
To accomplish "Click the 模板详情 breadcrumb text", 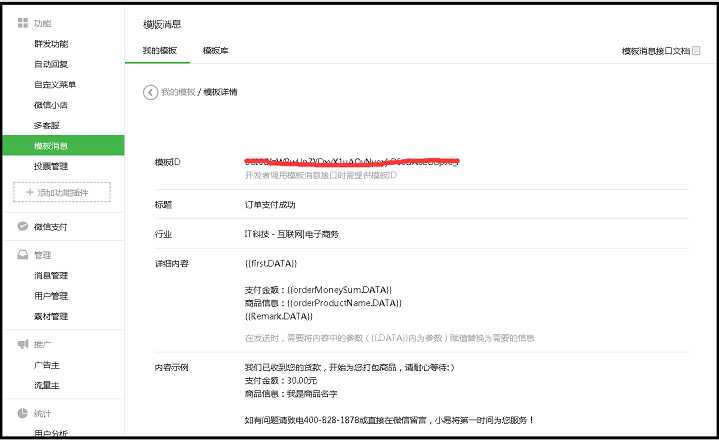I will tap(220, 92).
